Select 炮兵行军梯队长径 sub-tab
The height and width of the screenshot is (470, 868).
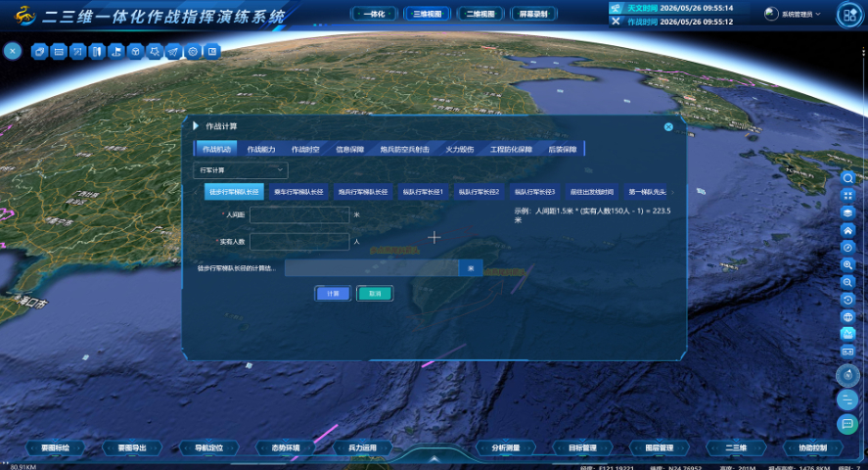click(363, 192)
